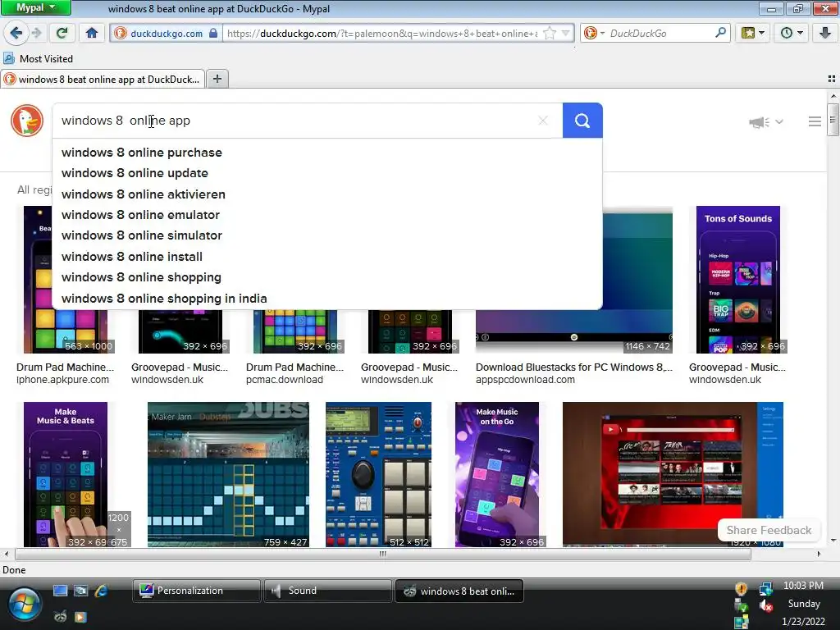The image size is (840, 630).
Task: Open the appspcdownload.com source link
Action: 525,379
